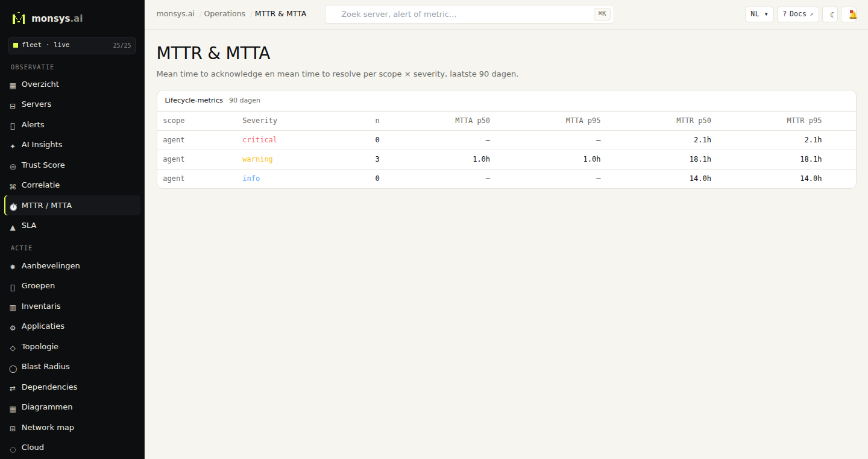This screenshot has height=459, width=868.
Task: Click the Aanbevelingen sidebar icon
Action: [13, 267]
